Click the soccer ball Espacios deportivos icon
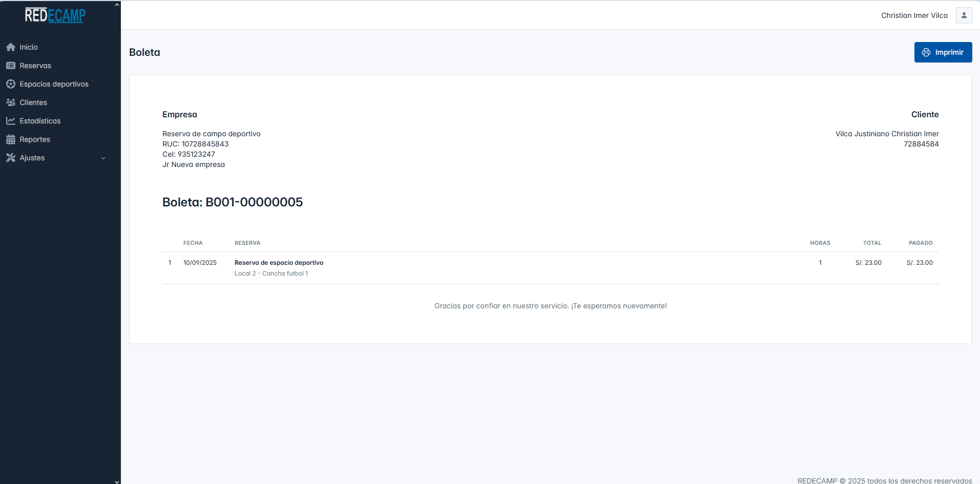The height and width of the screenshot is (484, 980). (x=11, y=84)
